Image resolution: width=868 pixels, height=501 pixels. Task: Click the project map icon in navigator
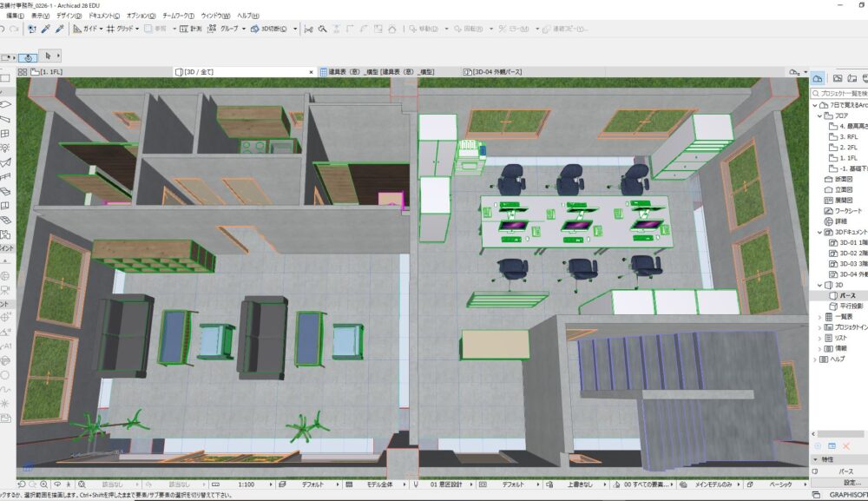coord(817,78)
